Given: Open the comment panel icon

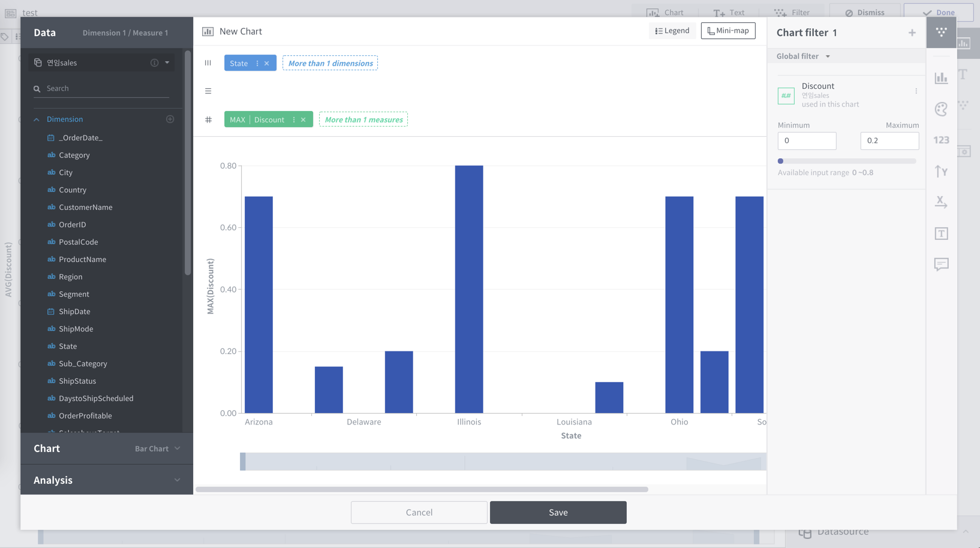Looking at the screenshot, I should tap(941, 264).
